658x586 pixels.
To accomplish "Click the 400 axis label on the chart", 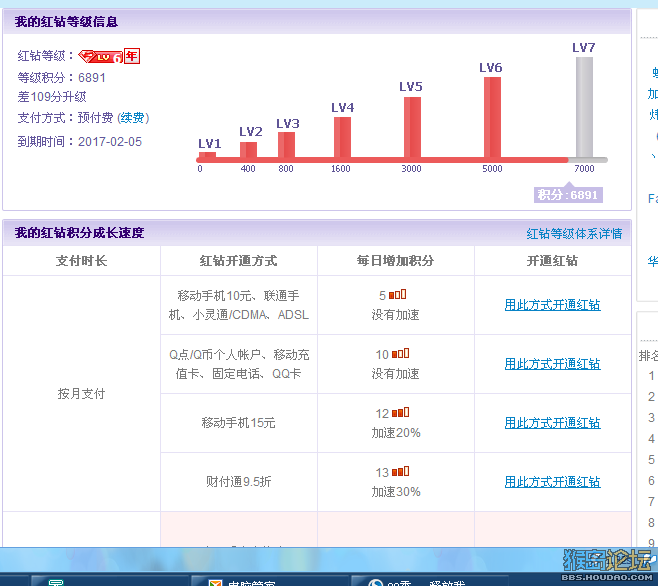I will pyautogui.click(x=248, y=168).
